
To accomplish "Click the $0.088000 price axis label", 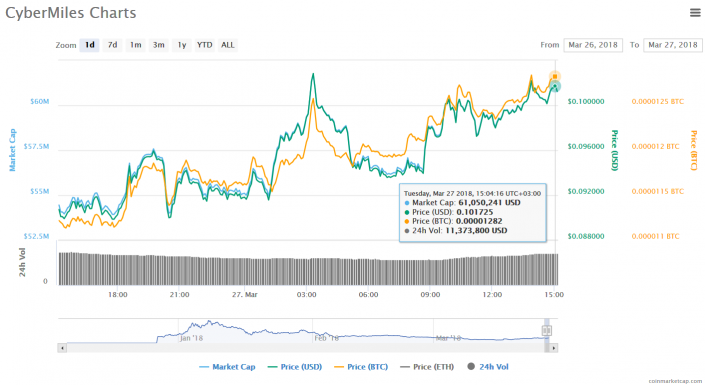I will [x=586, y=237].
